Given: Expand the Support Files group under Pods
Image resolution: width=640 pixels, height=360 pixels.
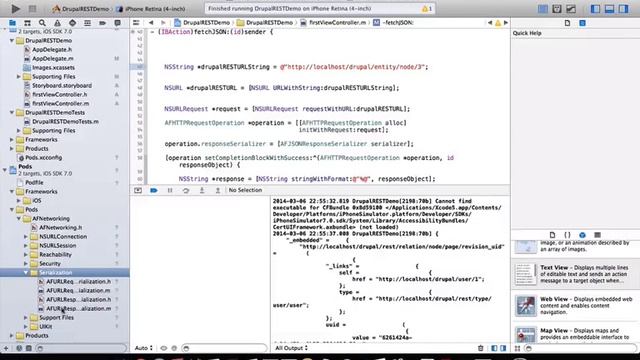Looking at the screenshot, I should click(x=26, y=317).
